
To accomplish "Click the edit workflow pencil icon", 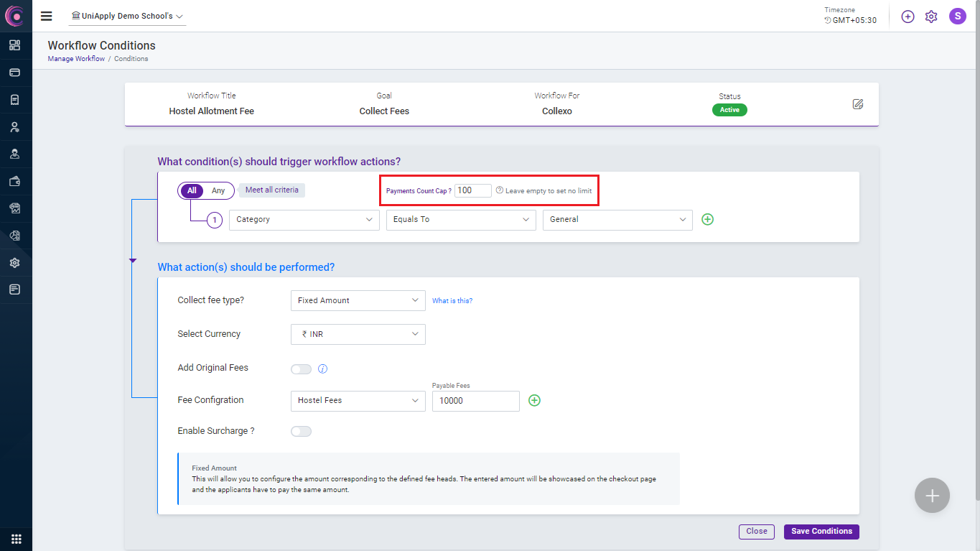I will (857, 104).
